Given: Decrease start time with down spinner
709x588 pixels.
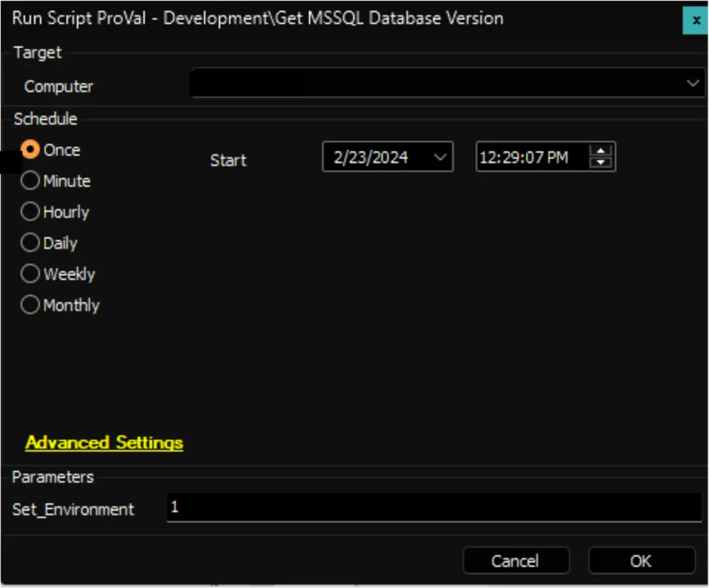Looking at the screenshot, I should [x=601, y=162].
